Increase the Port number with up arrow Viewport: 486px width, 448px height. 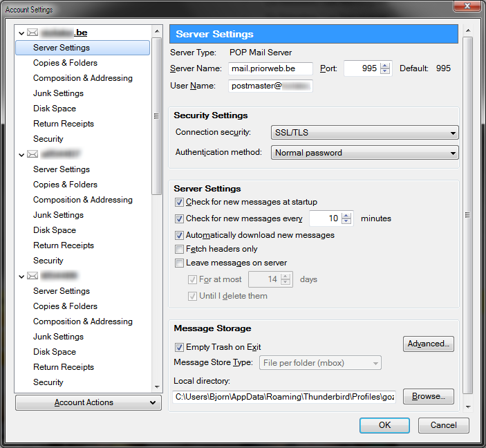385,66
